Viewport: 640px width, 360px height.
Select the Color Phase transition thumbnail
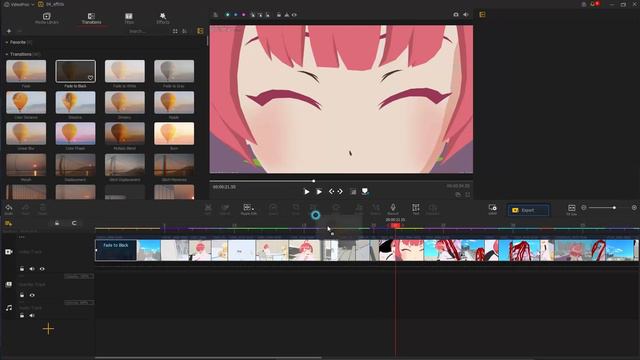tap(76, 133)
